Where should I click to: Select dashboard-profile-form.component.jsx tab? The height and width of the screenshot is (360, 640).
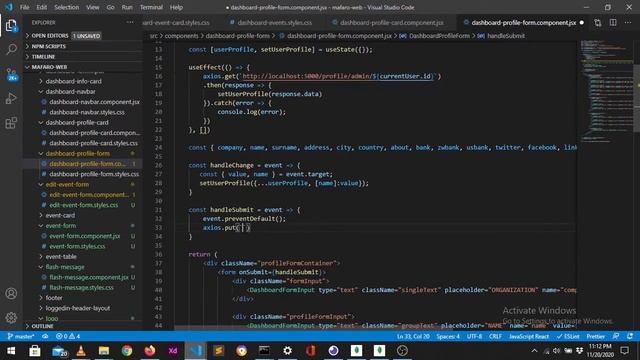(x=523, y=23)
